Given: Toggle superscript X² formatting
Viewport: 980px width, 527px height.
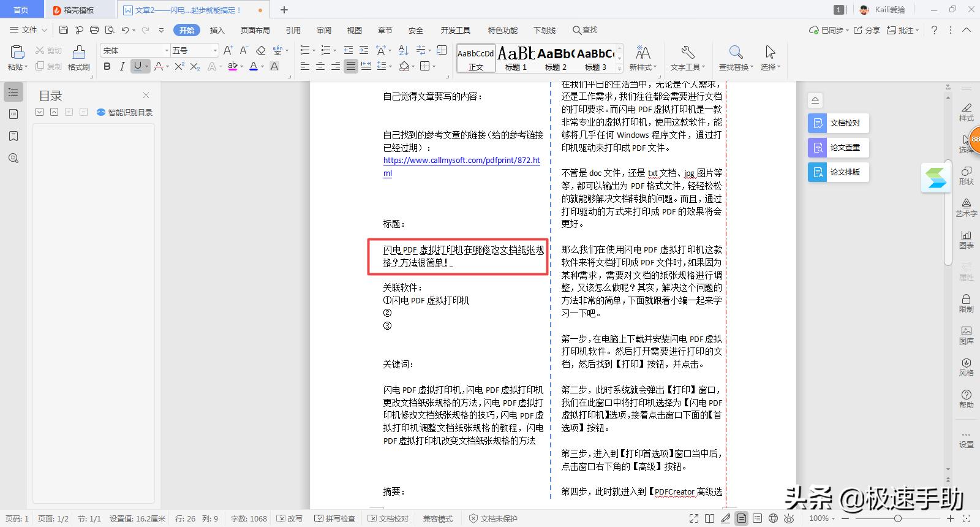Looking at the screenshot, I should coord(179,66).
